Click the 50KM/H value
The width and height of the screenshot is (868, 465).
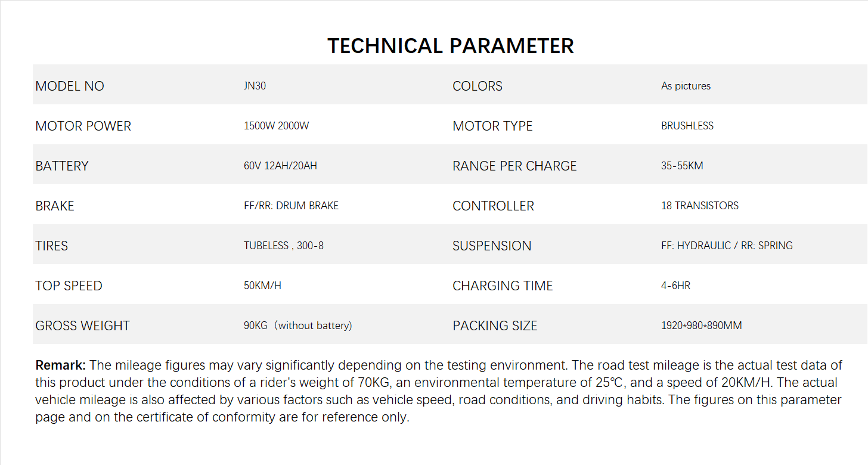tap(262, 286)
